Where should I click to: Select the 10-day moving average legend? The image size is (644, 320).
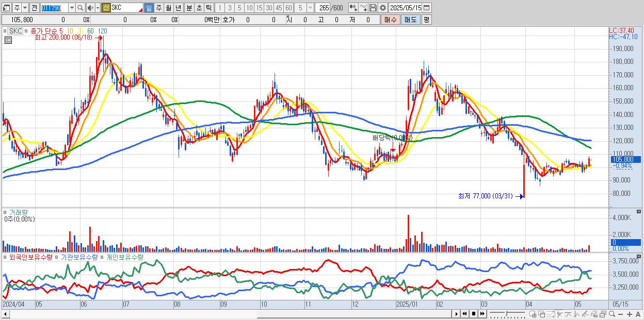[x=70, y=31]
